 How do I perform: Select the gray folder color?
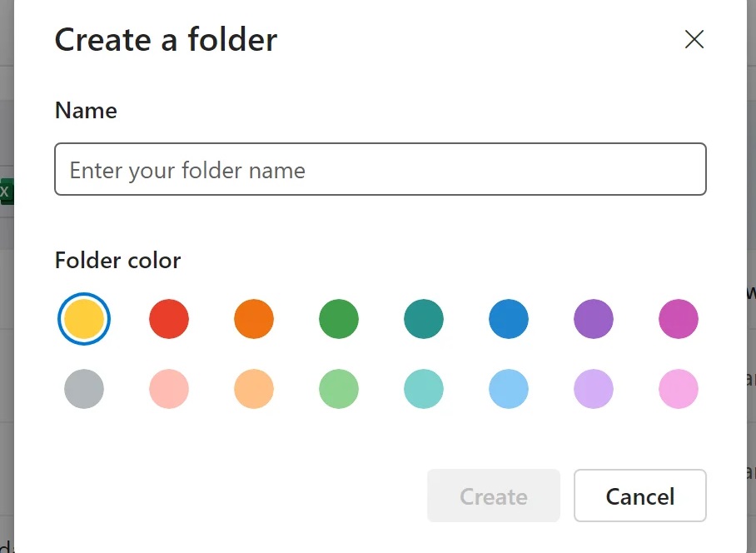point(83,389)
